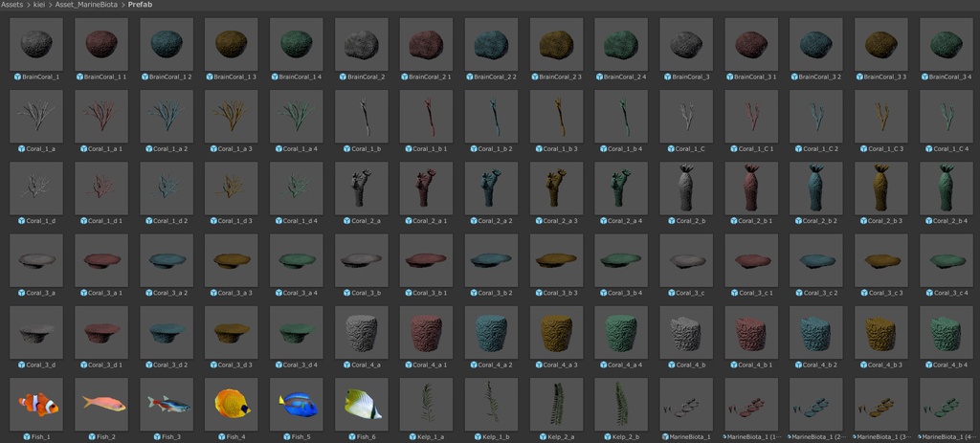Select the gray Coral_3_c thumbnail
The height and width of the screenshot is (443, 980).
[x=686, y=260]
